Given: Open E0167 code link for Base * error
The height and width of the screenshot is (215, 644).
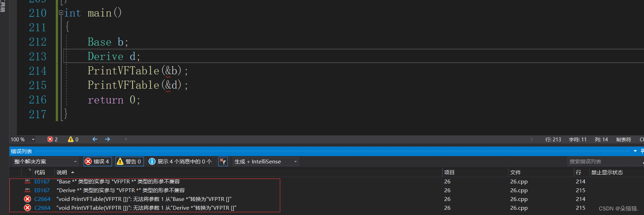Looking at the screenshot, I should [42, 181].
